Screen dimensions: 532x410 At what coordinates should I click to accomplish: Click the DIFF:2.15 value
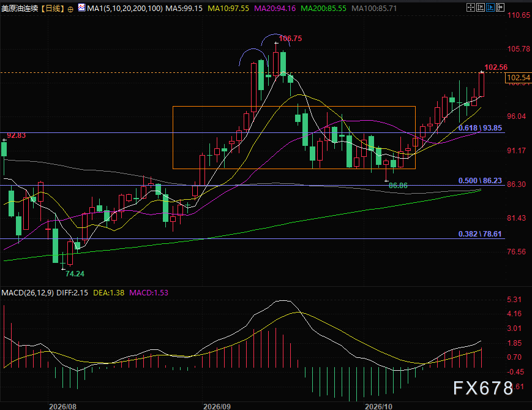(72, 293)
